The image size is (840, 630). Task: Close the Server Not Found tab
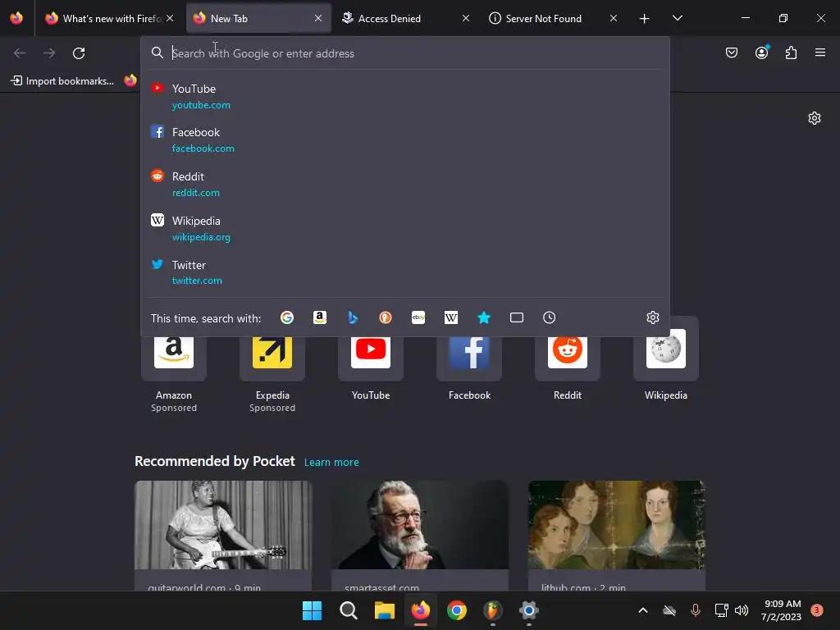(614, 18)
